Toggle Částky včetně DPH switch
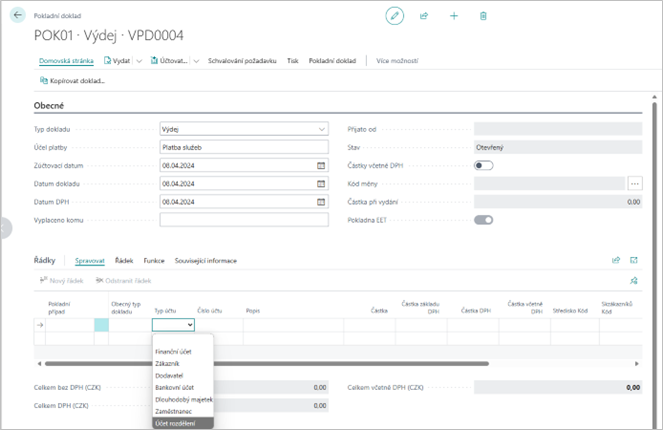The image size is (663, 430). (x=483, y=165)
